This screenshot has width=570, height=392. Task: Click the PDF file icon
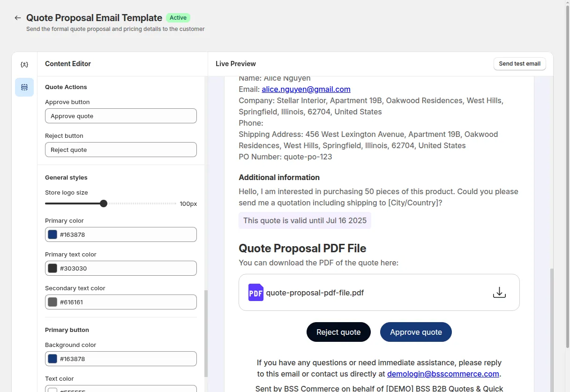[256, 293]
